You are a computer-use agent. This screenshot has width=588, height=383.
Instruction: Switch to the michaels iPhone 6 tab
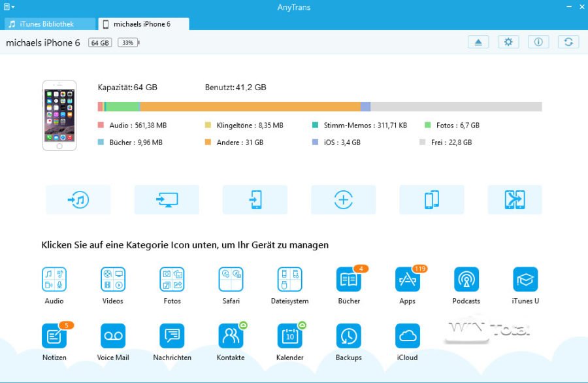(x=144, y=24)
